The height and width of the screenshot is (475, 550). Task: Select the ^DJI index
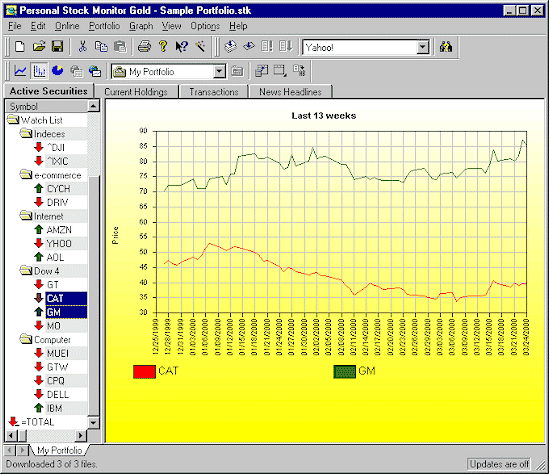tap(56, 147)
